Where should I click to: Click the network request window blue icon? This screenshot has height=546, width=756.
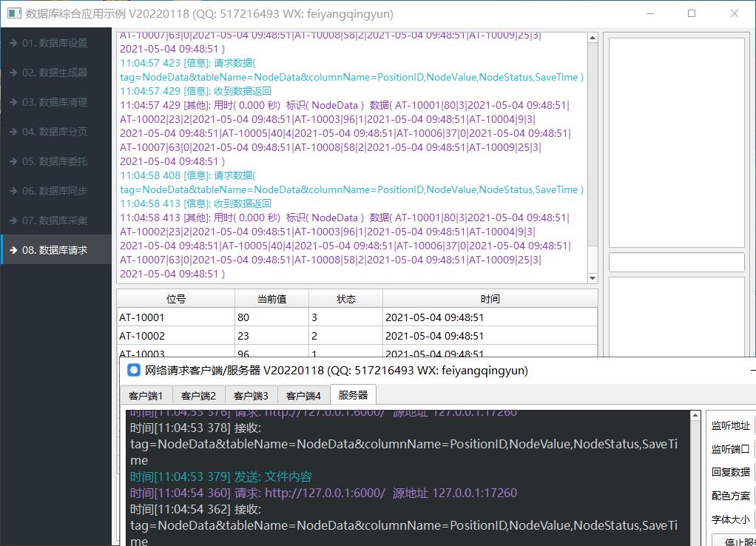point(134,370)
